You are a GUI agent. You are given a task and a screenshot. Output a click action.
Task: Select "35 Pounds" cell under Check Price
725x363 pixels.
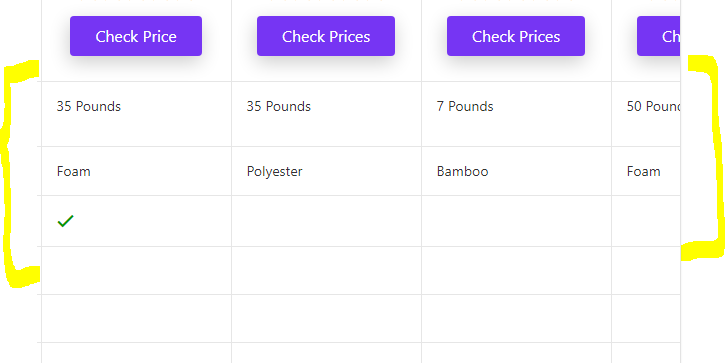[136, 114]
